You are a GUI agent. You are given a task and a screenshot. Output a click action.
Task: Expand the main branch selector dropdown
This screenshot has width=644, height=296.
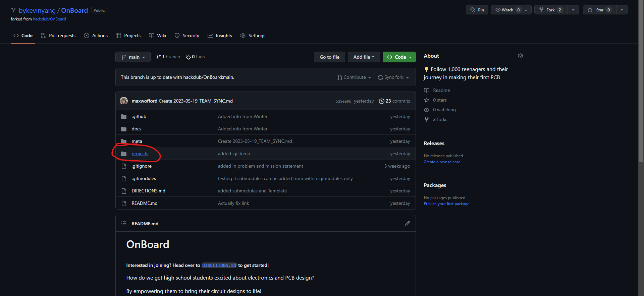point(133,57)
